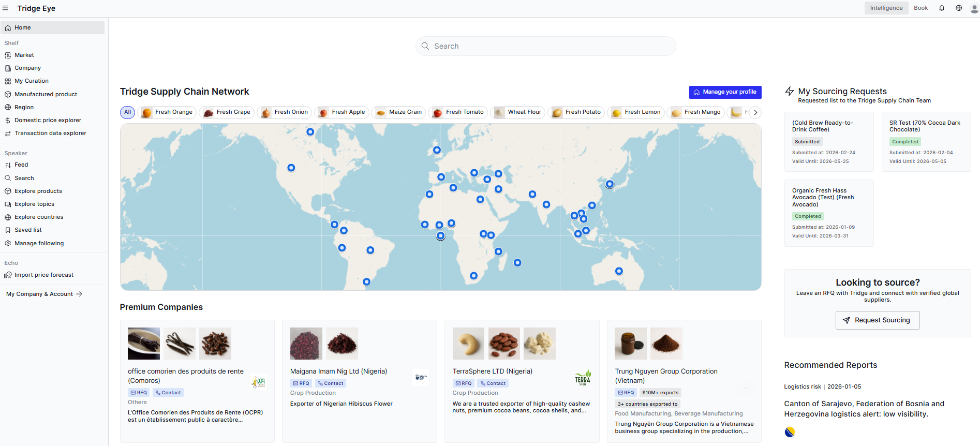Click the Request Sourcing button

(877, 320)
